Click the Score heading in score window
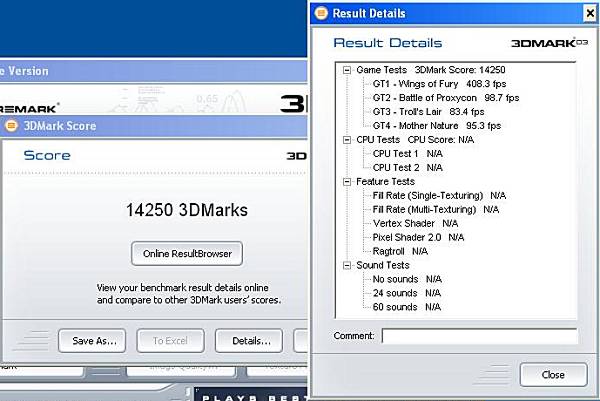The image size is (600, 401). (x=47, y=155)
